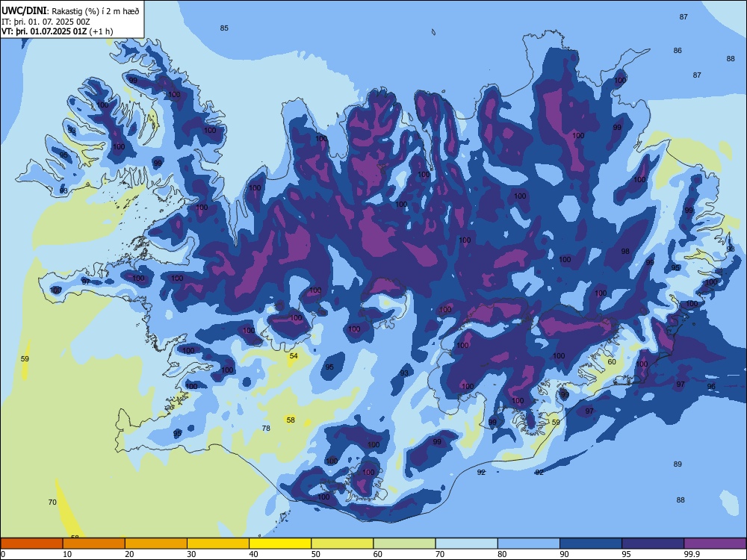
Task: Select the dark indigo 95–99.9 legend swatch
Action: (x=653, y=544)
